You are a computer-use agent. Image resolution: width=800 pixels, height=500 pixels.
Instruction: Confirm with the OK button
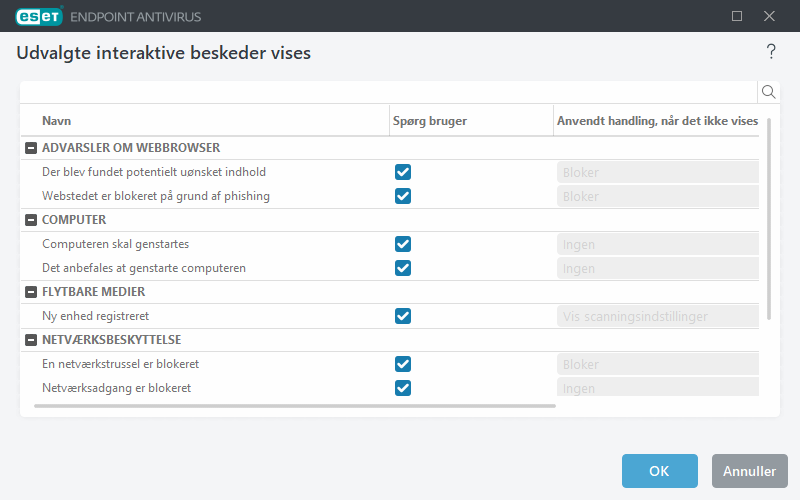659,471
